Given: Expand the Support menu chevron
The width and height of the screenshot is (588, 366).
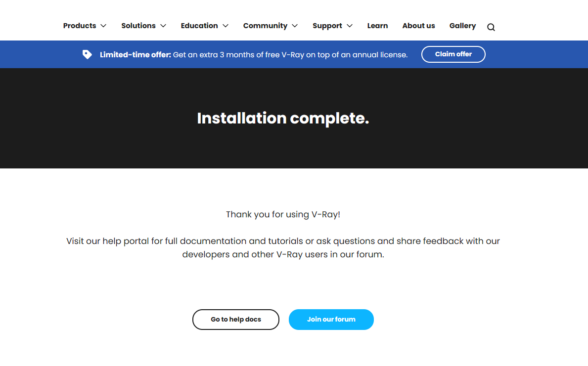Looking at the screenshot, I should point(350,26).
